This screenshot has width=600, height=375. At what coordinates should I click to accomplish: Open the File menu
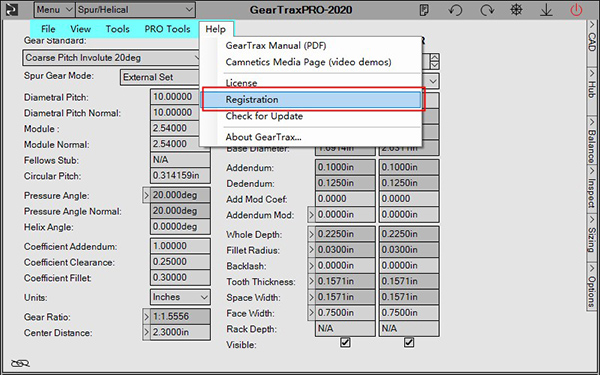coord(48,29)
